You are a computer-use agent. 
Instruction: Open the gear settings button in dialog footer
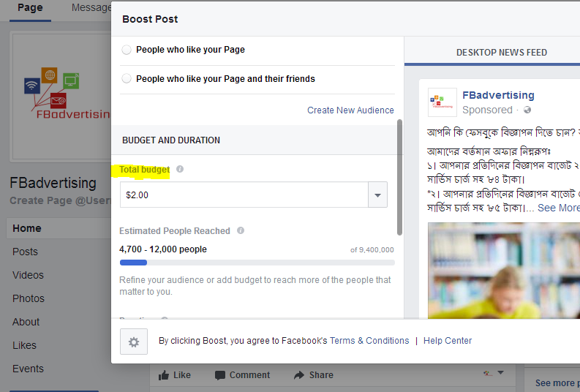pyautogui.click(x=134, y=342)
